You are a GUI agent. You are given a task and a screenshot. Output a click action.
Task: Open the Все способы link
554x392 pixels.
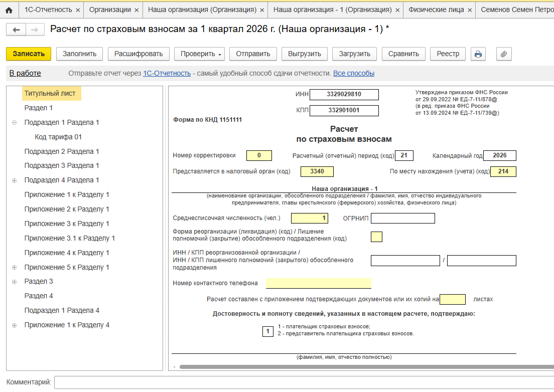click(x=354, y=74)
